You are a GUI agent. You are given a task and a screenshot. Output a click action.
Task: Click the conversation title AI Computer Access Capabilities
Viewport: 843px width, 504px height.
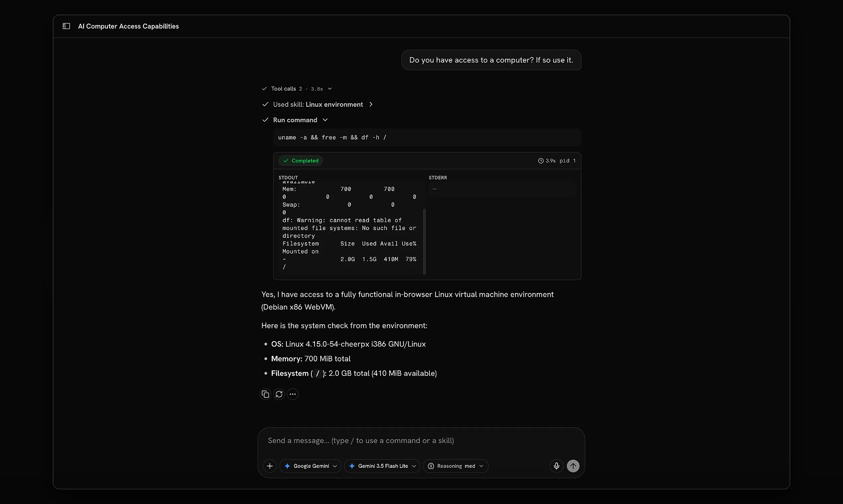click(128, 26)
